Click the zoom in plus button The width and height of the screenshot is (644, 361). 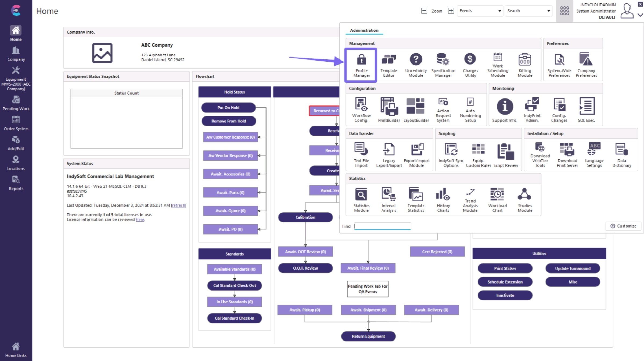pos(451,11)
